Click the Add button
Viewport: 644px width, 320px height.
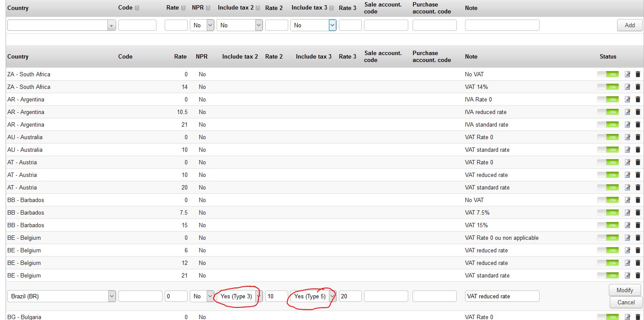[x=630, y=25]
